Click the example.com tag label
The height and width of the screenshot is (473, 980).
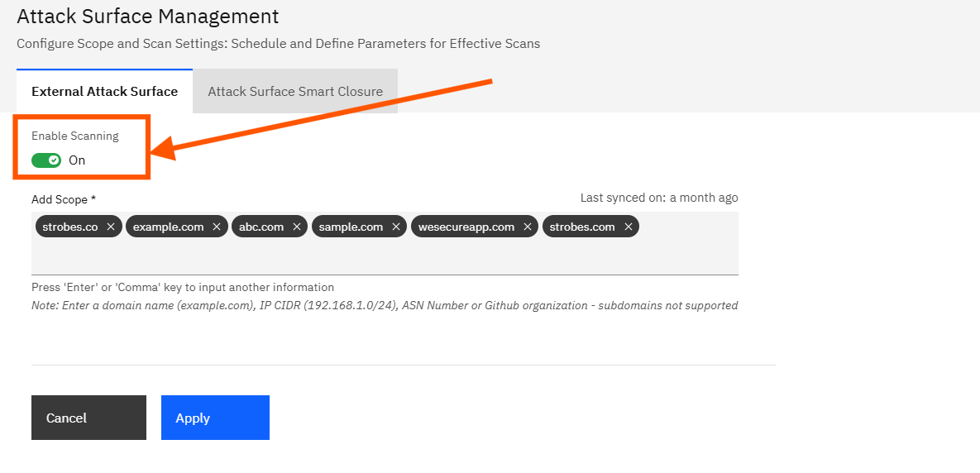click(168, 227)
